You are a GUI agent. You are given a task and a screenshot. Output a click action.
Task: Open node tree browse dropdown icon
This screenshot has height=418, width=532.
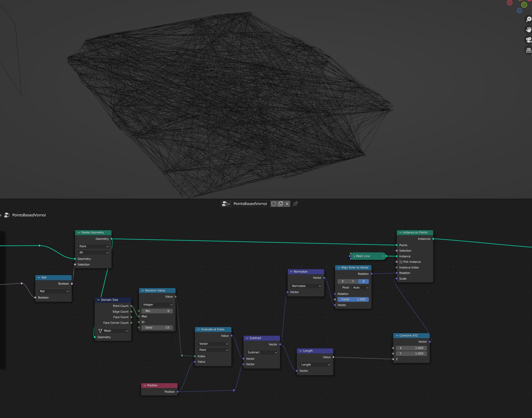point(226,204)
